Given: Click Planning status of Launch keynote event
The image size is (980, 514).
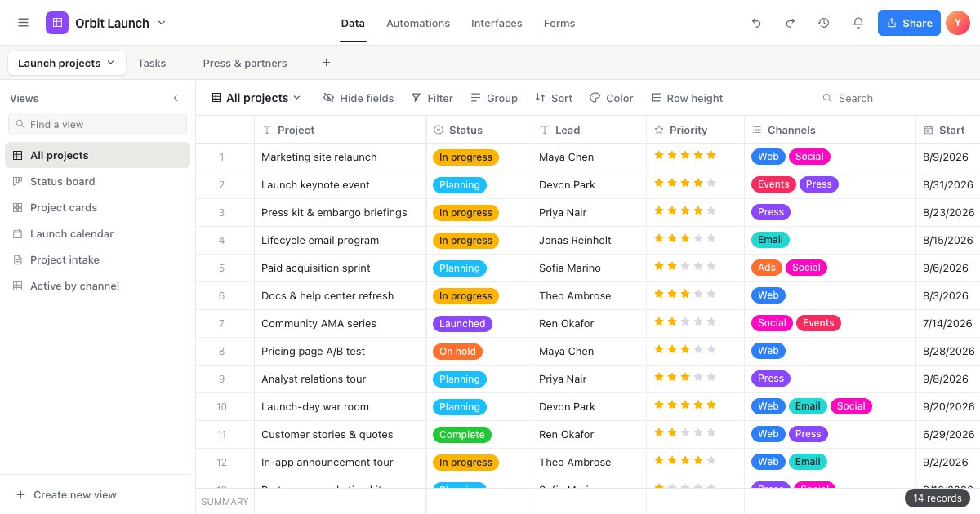Looking at the screenshot, I should [x=460, y=185].
